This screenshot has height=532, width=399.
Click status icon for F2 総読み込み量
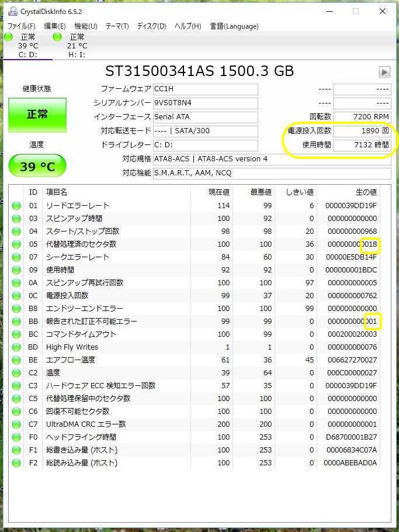(x=16, y=464)
